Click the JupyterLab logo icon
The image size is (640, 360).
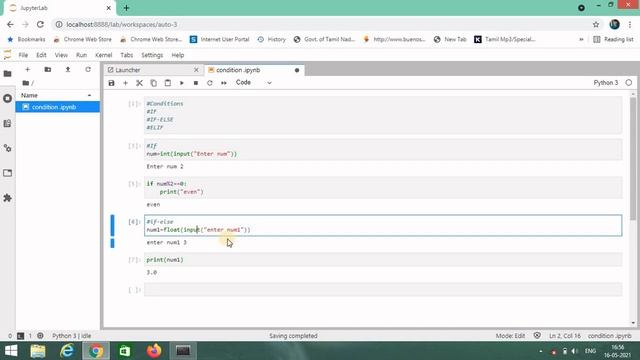click(x=7, y=55)
